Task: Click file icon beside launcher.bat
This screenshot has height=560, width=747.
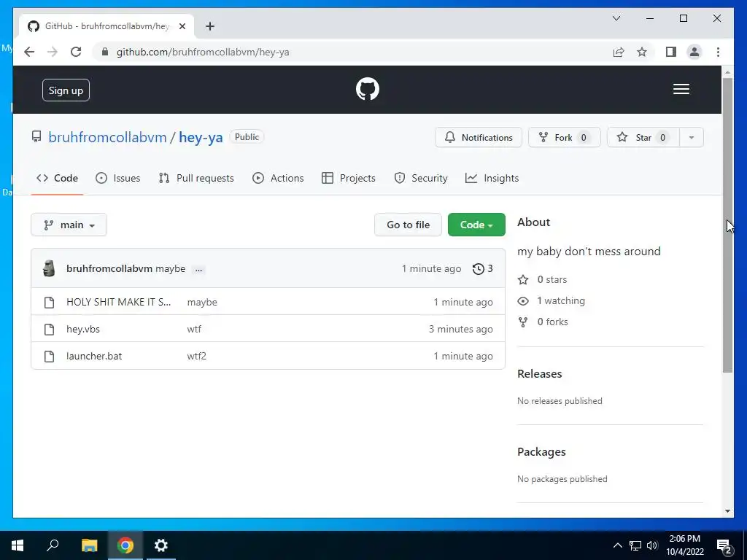Action: [49, 356]
